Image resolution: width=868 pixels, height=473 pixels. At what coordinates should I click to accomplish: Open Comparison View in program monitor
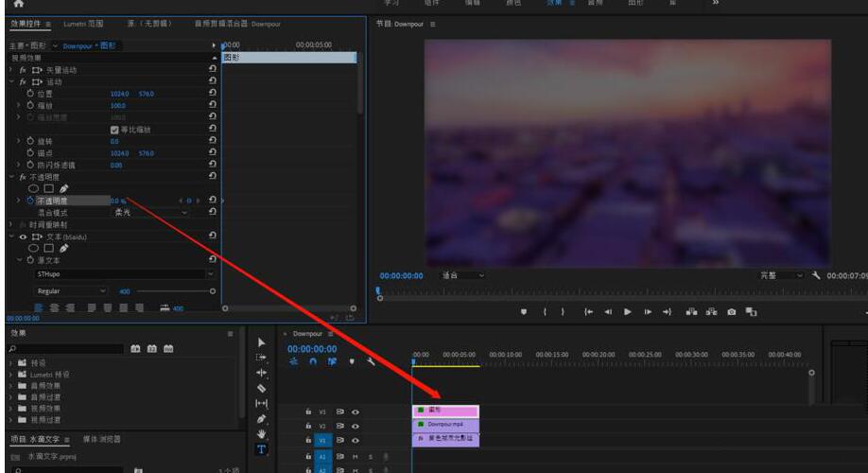751,312
